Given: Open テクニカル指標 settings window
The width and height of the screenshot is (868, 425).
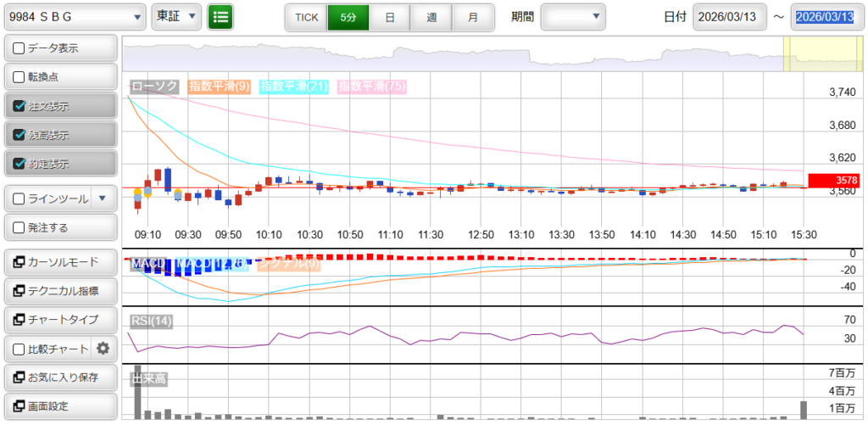Looking at the screenshot, I should point(59,291).
